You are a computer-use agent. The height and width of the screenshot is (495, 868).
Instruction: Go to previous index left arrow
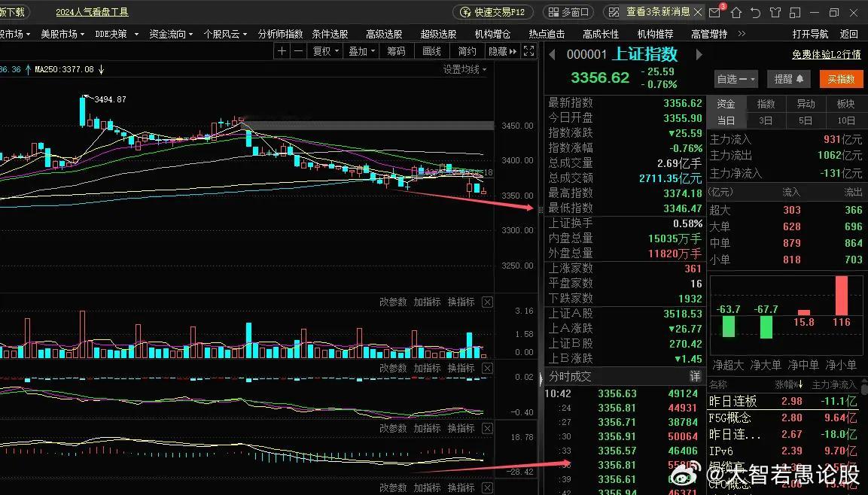(x=552, y=54)
